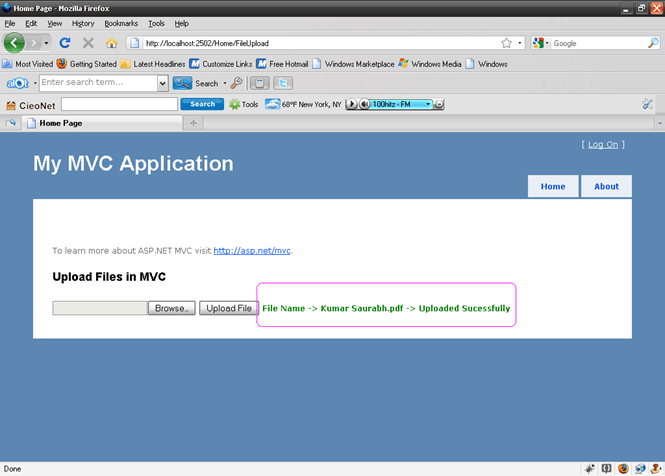Click the network globe status bar icon
This screenshot has width=665, height=476.
640,468
